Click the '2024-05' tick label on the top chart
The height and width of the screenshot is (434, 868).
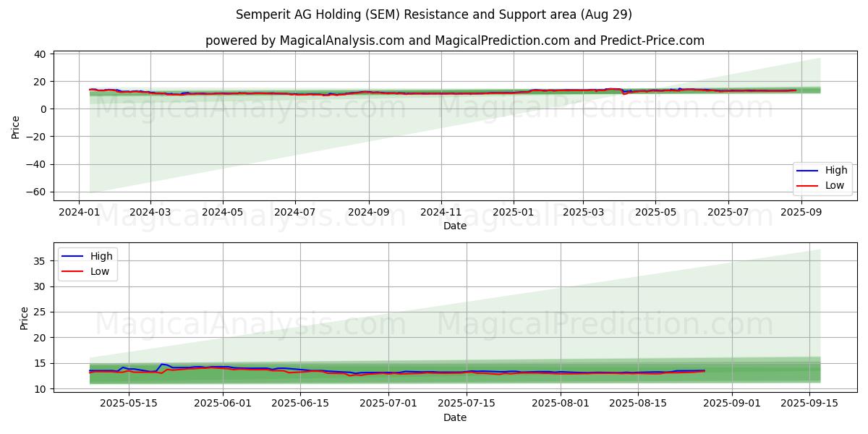point(222,213)
